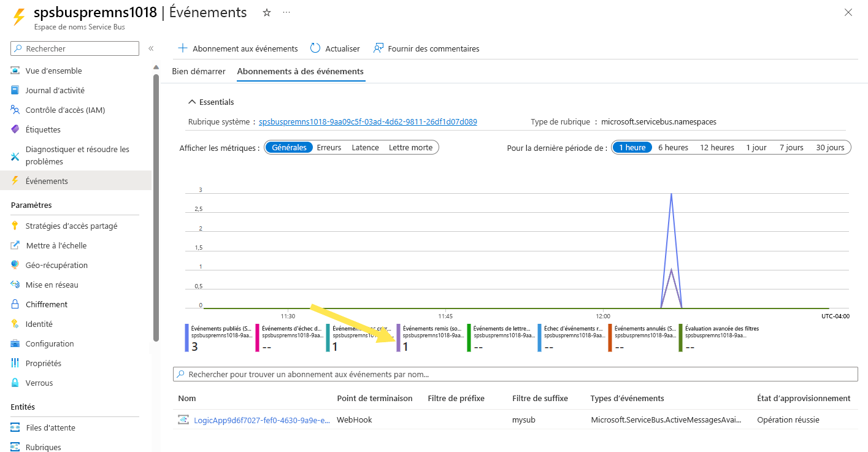This screenshot has width=868, height=452.
Task: Click the Événements remis purple legend swatch
Action: click(398, 338)
